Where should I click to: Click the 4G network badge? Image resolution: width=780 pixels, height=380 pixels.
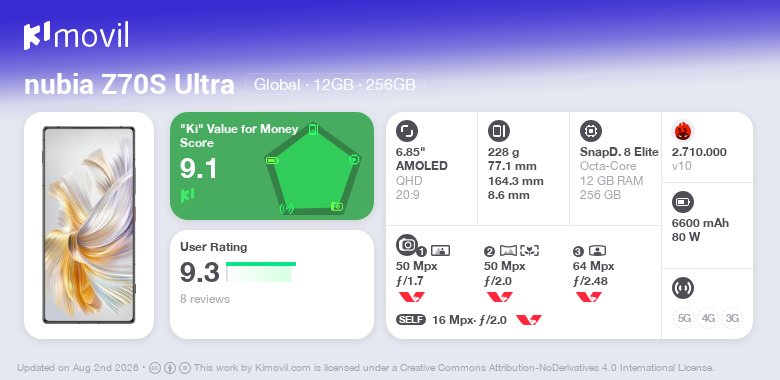click(708, 318)
